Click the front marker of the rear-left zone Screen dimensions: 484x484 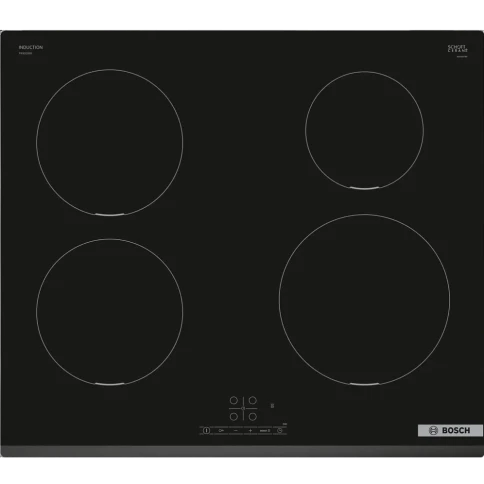point(110,215)
